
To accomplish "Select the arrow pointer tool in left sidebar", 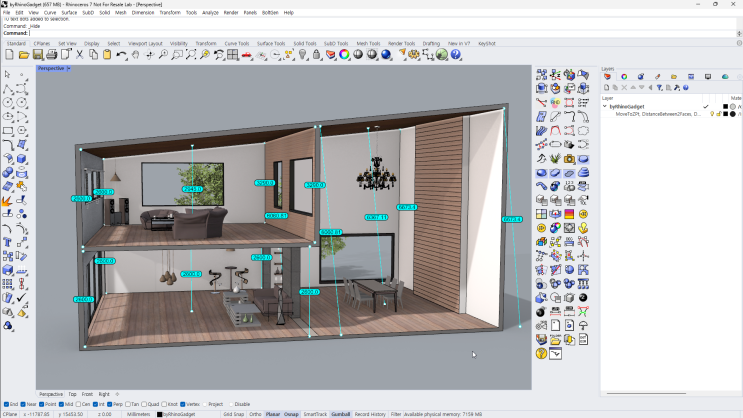I will pyautogui.click(x=8, y=74).
